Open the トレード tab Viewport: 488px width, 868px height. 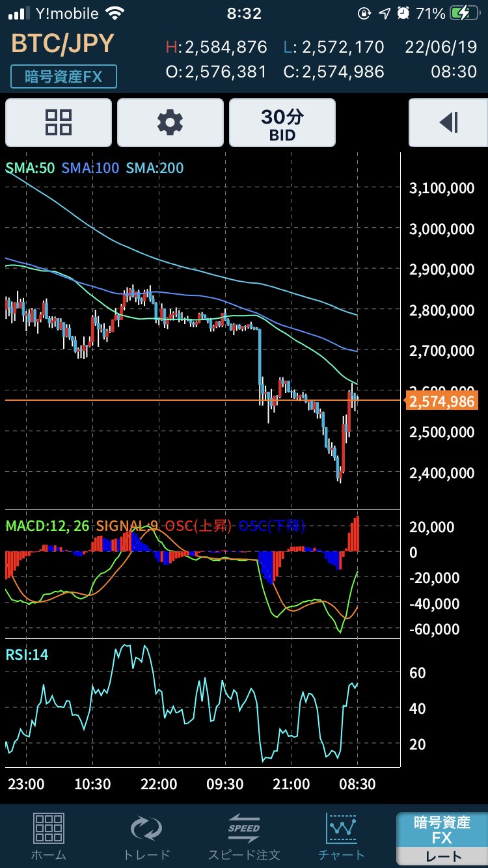[x=146, y=836]
